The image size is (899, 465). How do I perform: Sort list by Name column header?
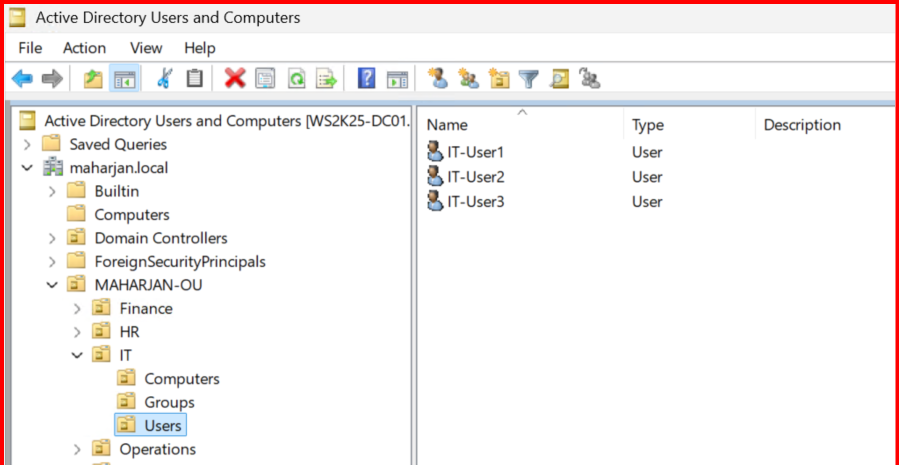(x=448, y=125)
